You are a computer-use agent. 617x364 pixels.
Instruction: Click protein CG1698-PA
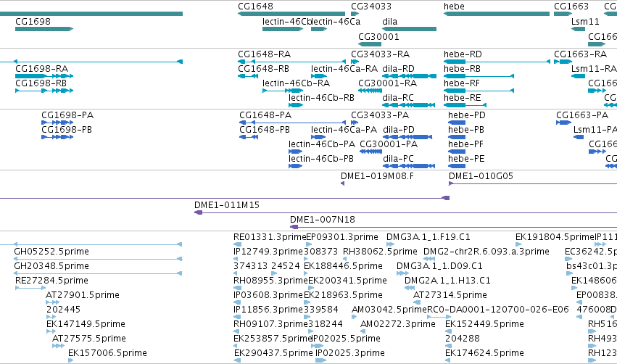67,115
